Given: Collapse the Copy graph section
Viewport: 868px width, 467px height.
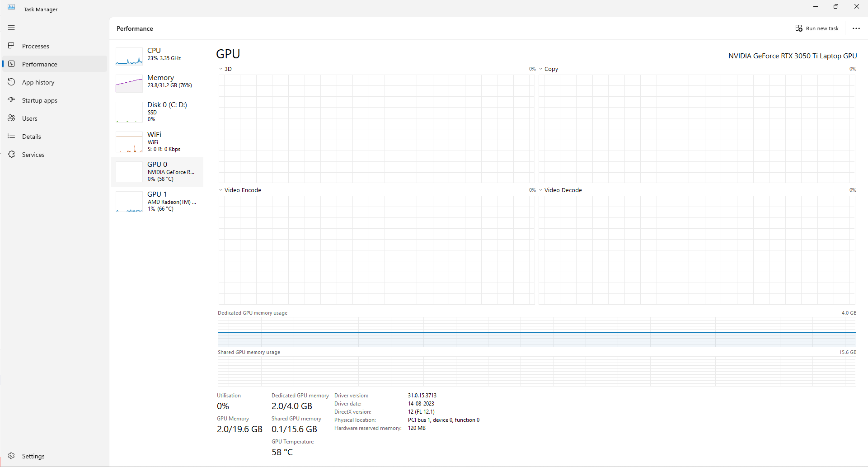Looking at the screenshot, I should pos(541,69).
